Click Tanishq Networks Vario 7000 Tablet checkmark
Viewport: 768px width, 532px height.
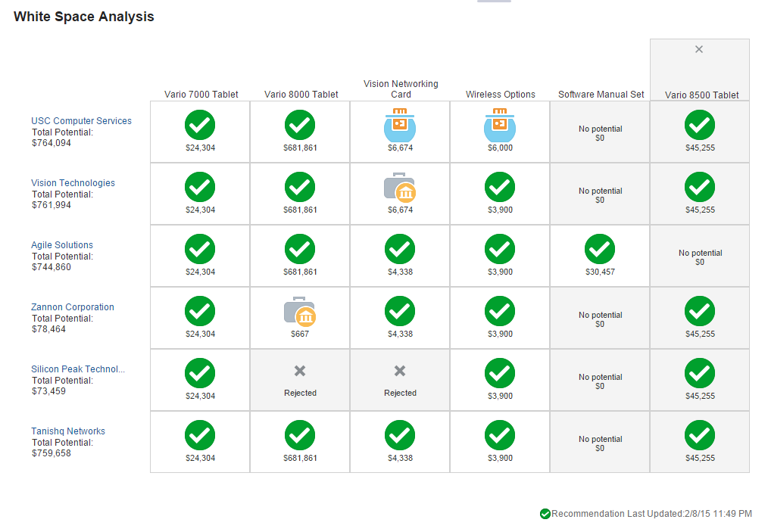(200, 435)
